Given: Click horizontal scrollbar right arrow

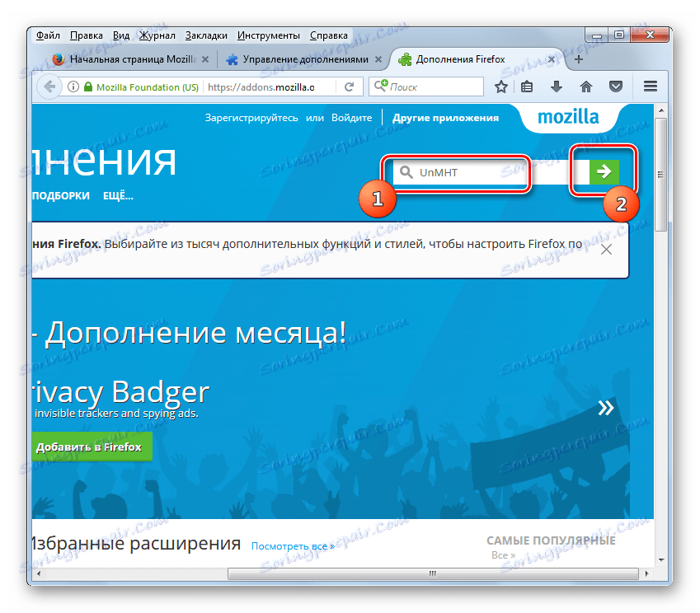Looking at the screenshot, I should tap(646, 573).
